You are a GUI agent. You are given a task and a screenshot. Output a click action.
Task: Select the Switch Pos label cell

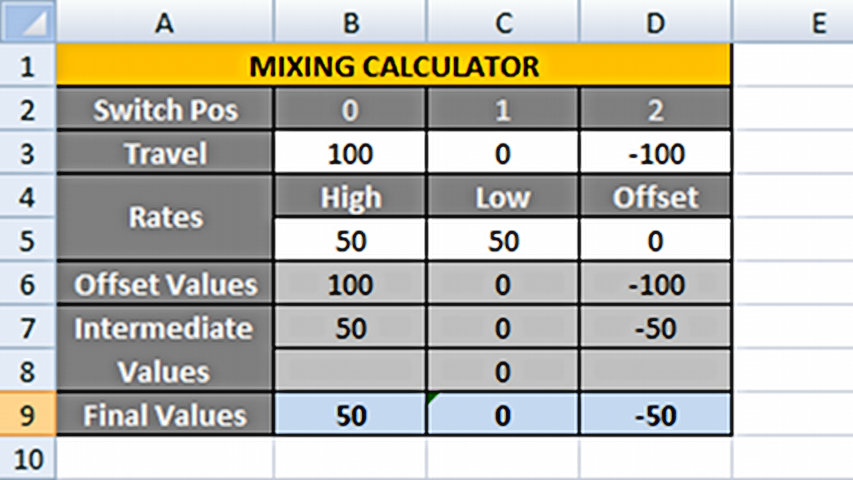pos(165,110)
